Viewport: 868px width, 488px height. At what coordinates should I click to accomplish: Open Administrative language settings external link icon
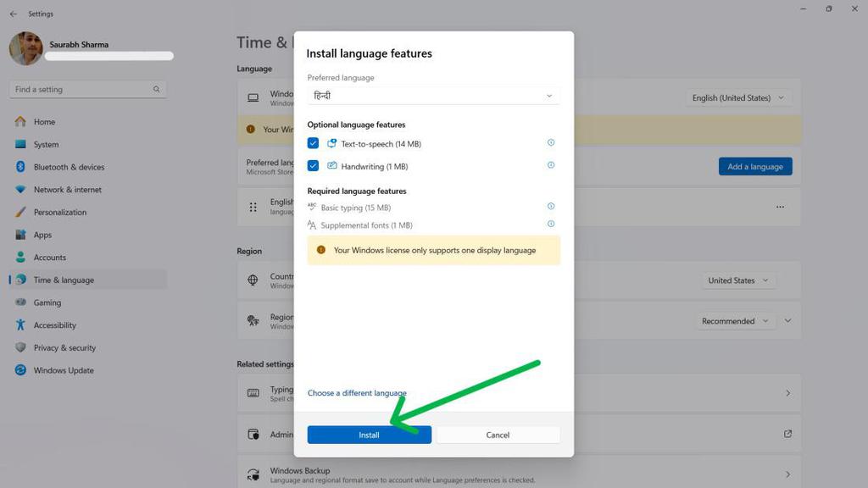click(x=787, y=434)
